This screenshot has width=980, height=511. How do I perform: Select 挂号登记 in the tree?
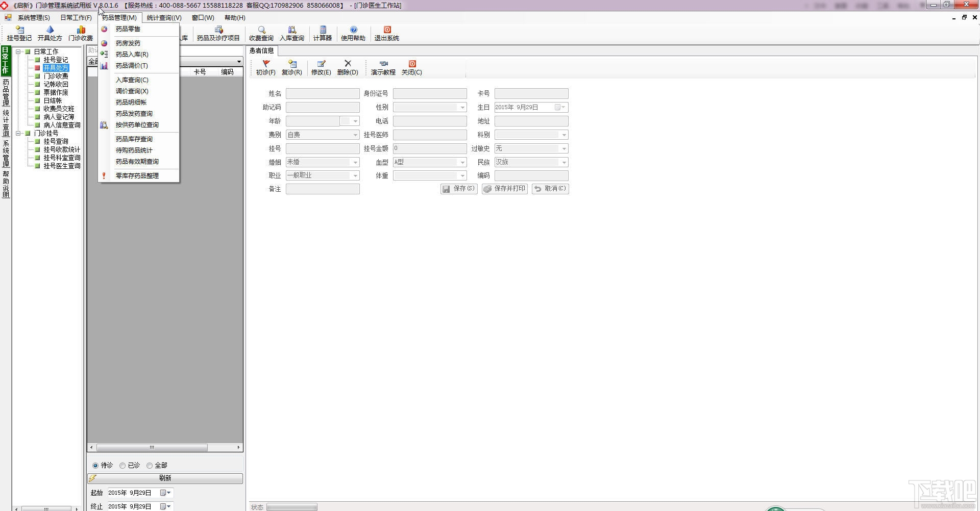pyautogui.click(x=56, y=60)
